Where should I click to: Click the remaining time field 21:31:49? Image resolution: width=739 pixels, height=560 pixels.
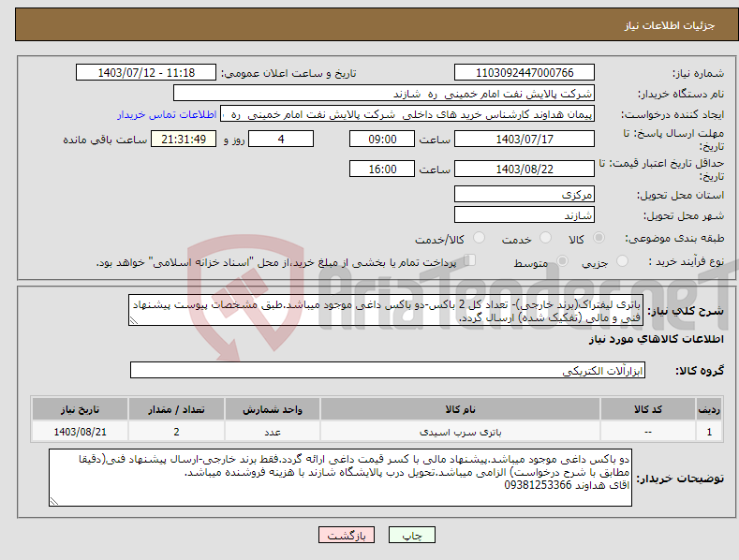coord(184,139)
